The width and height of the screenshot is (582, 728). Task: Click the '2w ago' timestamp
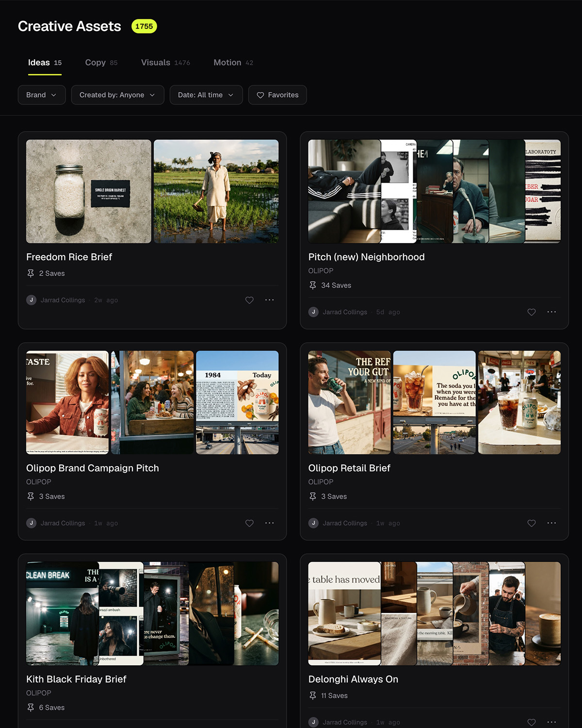pos(106,300)
